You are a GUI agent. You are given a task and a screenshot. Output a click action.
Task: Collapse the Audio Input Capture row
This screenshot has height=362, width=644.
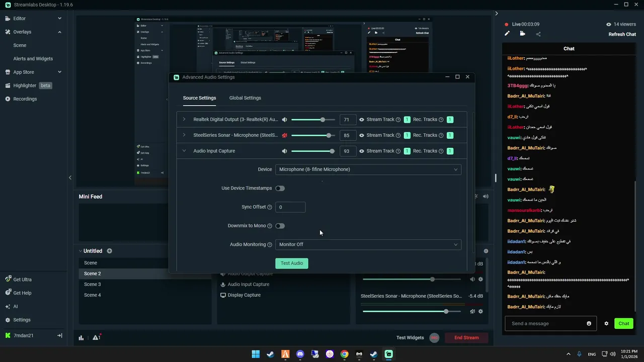pyautogui.click(x=184, y=151)
